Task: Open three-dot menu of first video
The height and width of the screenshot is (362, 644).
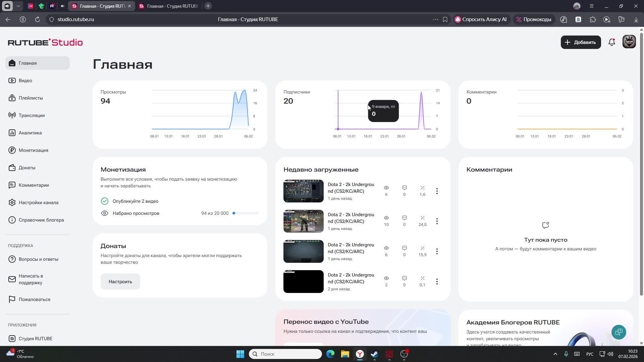Action: 437,191
